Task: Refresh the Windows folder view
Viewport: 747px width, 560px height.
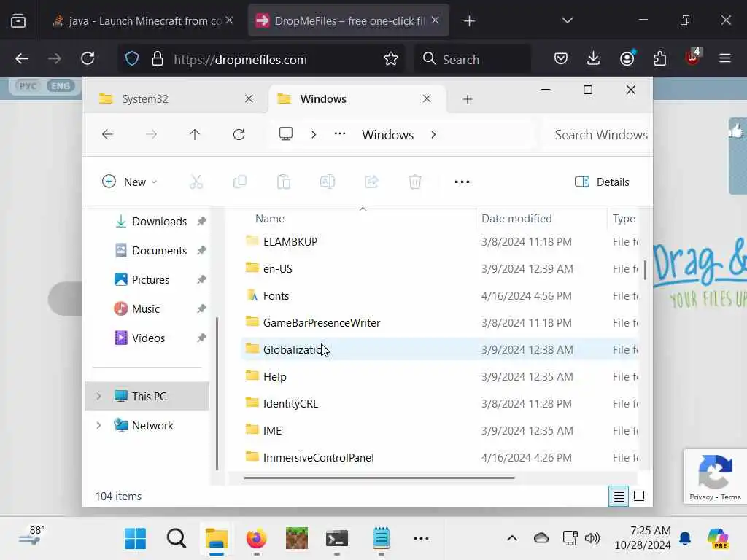Action: [x=239, y=135]
